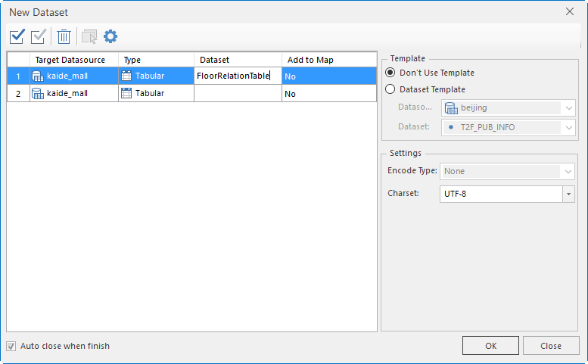Open the T2F_PUB_INFO Dataset dropdown
Image resolution: width=588 pixels, height=364 pixels.
(568, 127)
